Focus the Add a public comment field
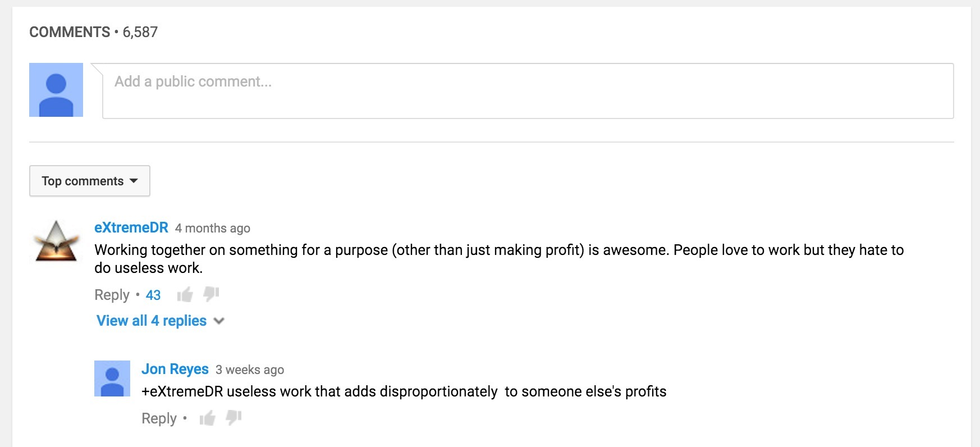This screenshot has height=447, width=980. 528,91
